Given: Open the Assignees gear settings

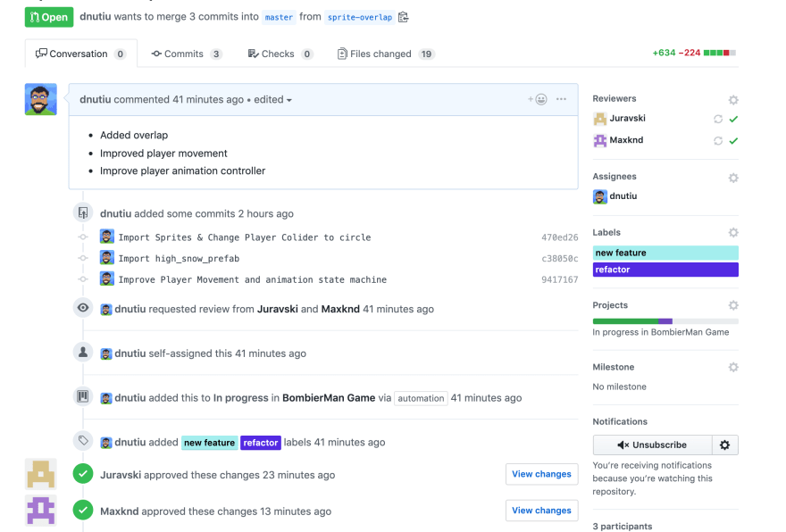Looking at the screenshot, I should click(733, 178).
